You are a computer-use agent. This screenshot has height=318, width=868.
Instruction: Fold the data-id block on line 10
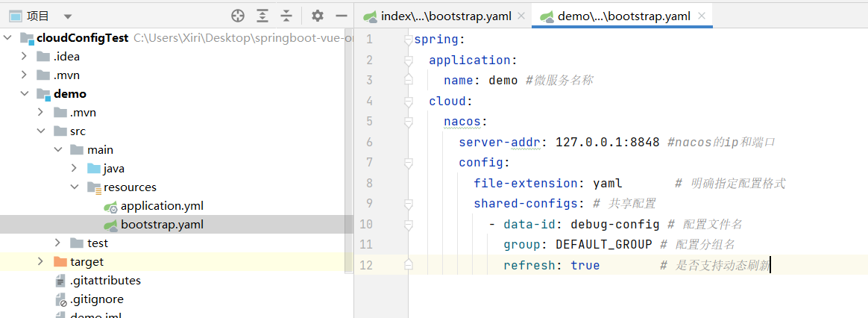409,225
